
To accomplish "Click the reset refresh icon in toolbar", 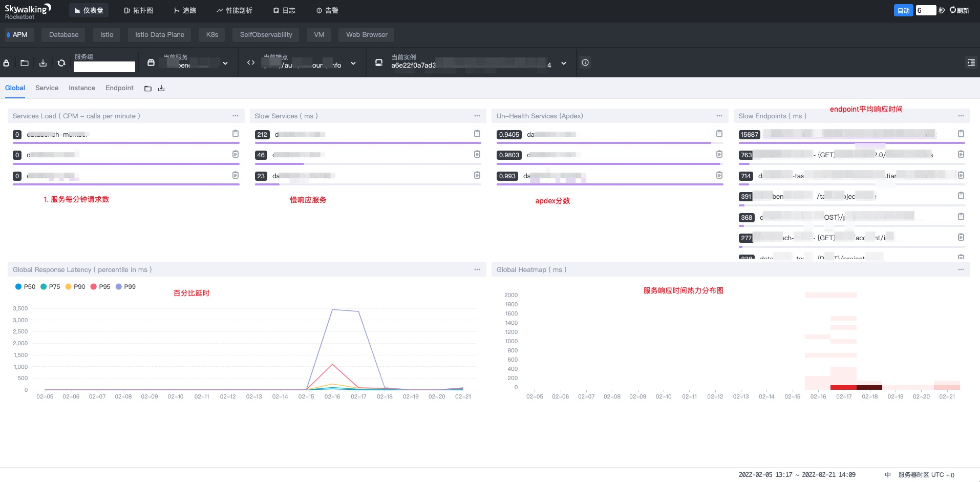I will [61, 62].
